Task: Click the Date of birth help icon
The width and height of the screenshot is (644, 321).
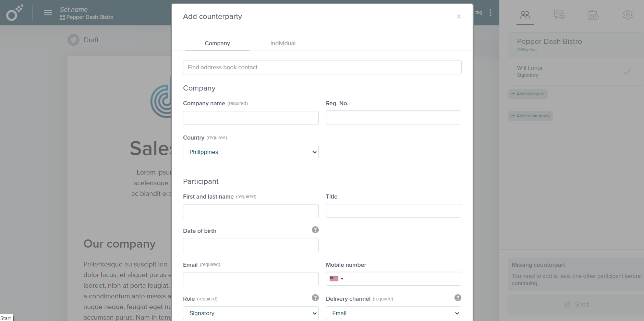Action: pyautogui.click(x=315, y=230)
